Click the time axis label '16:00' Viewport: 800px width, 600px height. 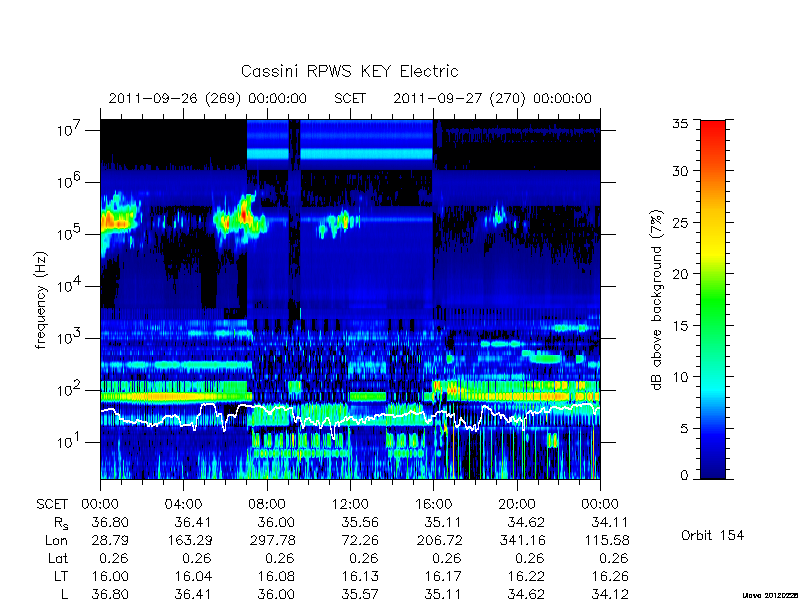coord(433,504)
